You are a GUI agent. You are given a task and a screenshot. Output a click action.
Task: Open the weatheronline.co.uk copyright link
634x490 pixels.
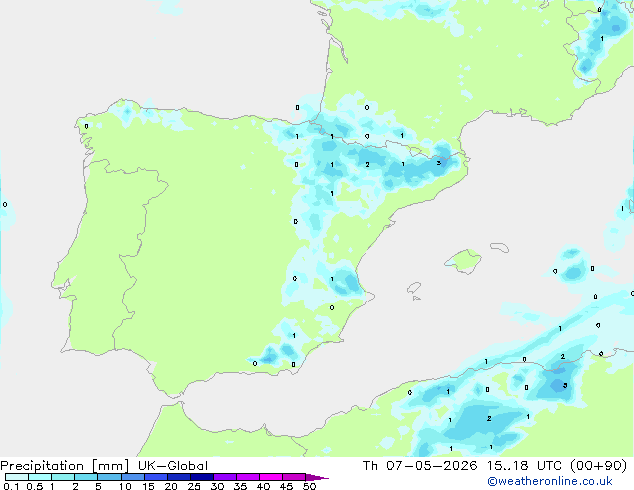tap(550, 481)
